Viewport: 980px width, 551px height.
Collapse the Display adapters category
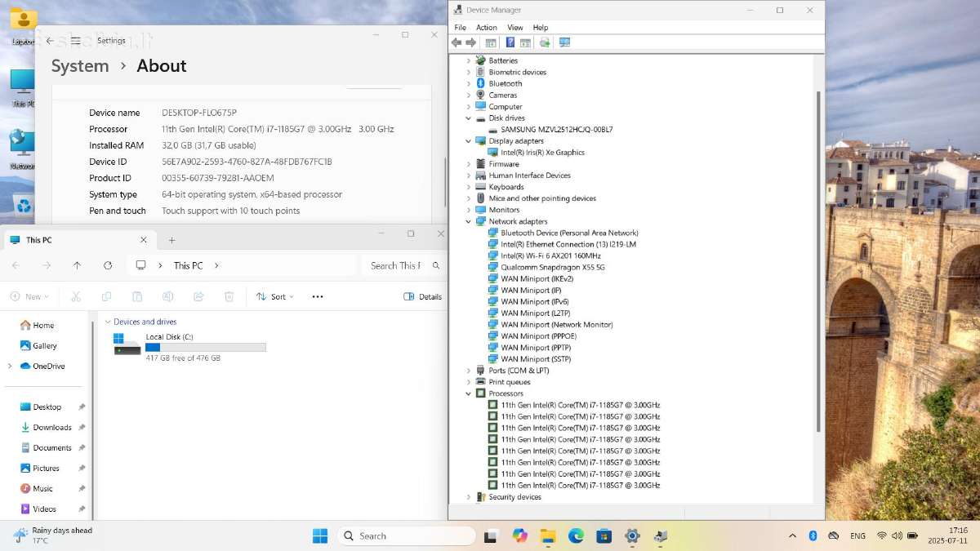click(469, 141)
